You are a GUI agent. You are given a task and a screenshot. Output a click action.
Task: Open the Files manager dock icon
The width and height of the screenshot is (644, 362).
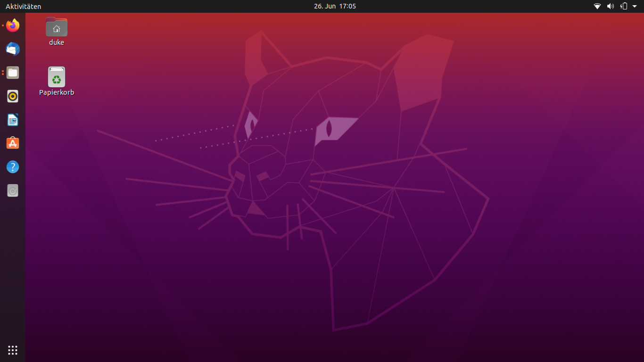(x=13, y=73)
